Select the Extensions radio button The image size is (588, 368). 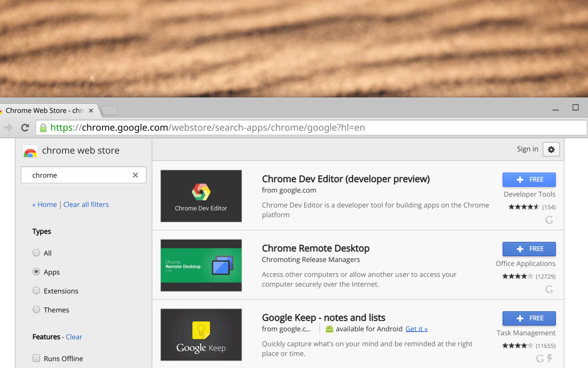(x=36, y=290)
